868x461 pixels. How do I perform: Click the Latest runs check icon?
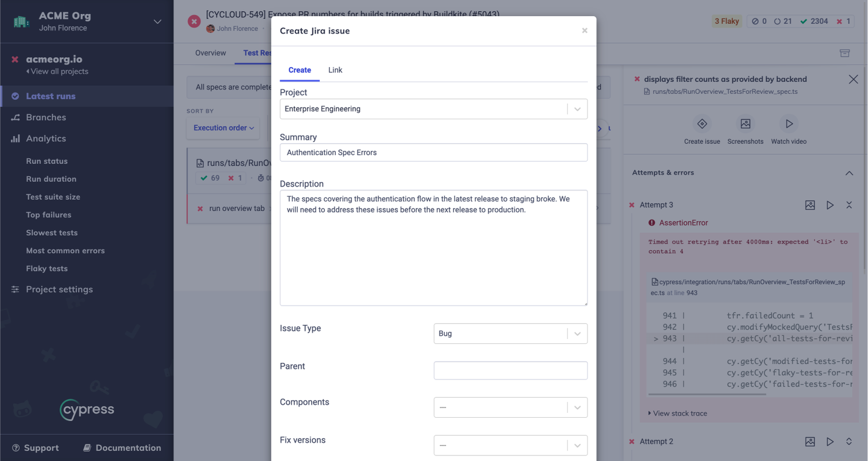(x=15, y=96)
